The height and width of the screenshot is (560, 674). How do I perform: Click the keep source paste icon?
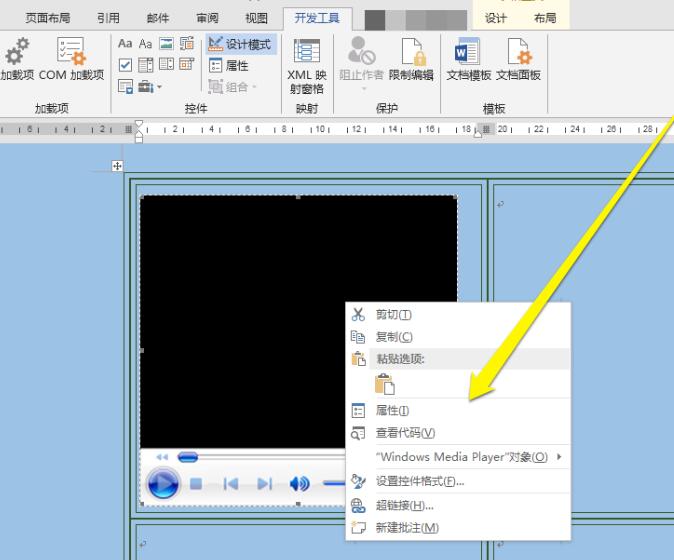coord(385,384)
